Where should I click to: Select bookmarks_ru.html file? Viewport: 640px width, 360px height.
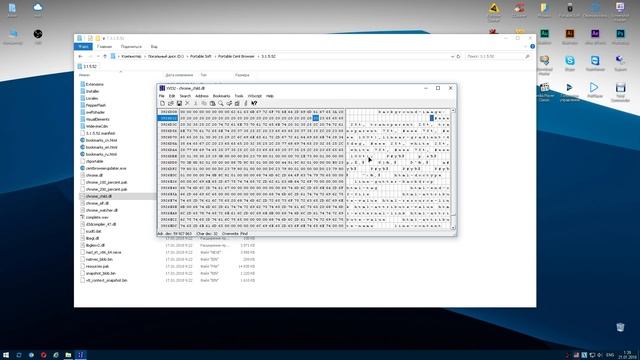(101, 154)
